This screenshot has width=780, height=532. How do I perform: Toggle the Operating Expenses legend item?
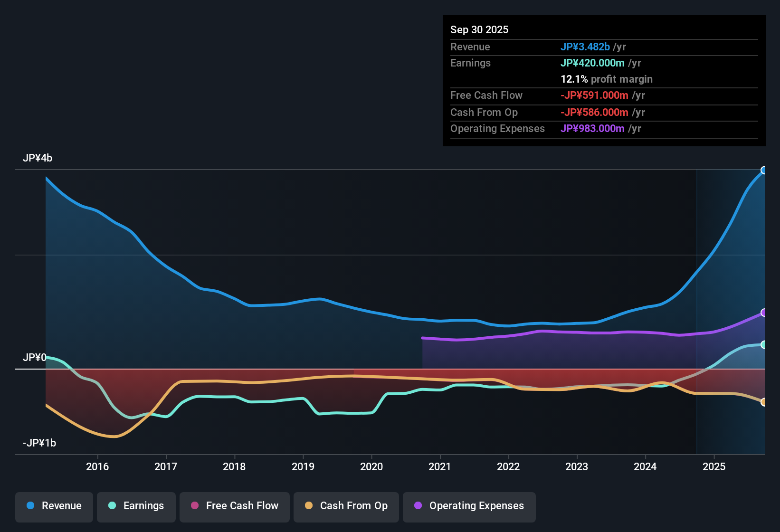(469, 506)
